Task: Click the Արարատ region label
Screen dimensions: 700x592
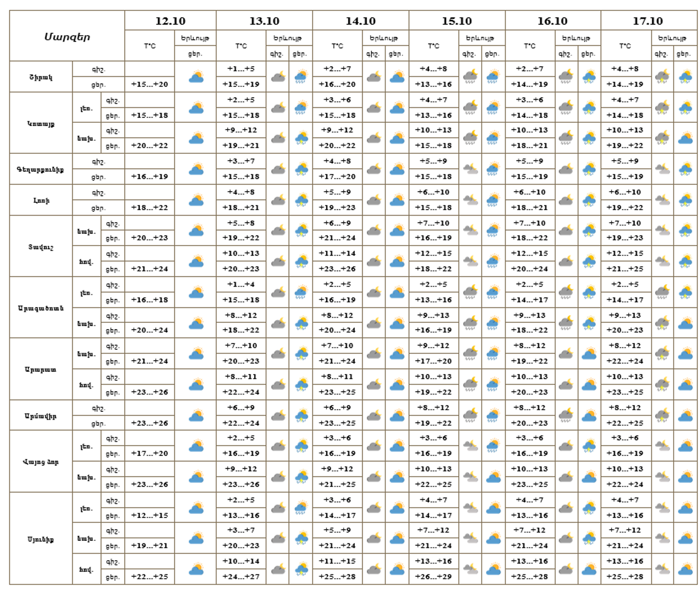Action: [41, 369]
